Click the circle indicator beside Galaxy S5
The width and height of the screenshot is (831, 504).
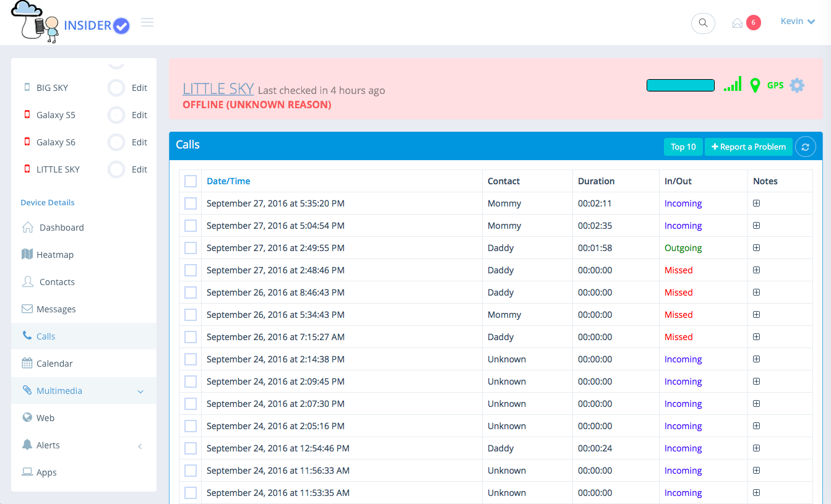(x=116, y=115)
